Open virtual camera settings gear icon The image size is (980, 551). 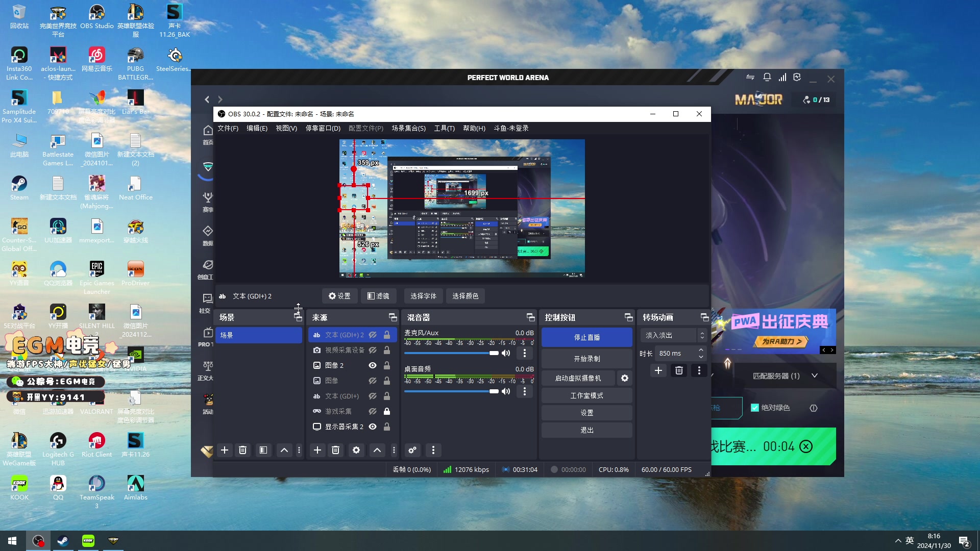pyautogui.click(x=625, y=378)
